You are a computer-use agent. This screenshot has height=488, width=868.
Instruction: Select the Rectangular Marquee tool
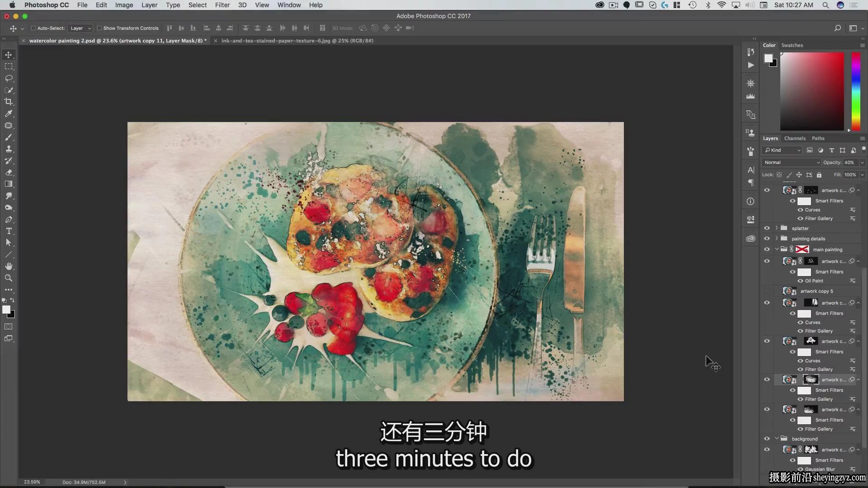coord(9,66)
